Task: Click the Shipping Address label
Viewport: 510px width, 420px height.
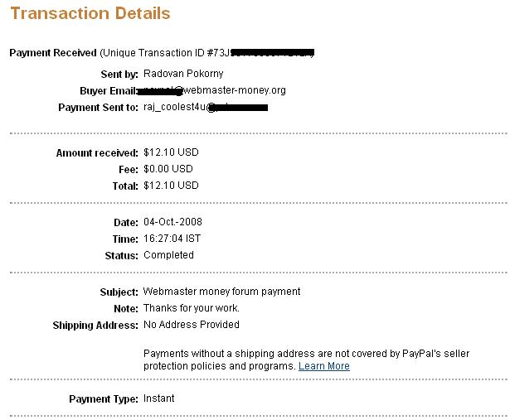Action: 95,326
